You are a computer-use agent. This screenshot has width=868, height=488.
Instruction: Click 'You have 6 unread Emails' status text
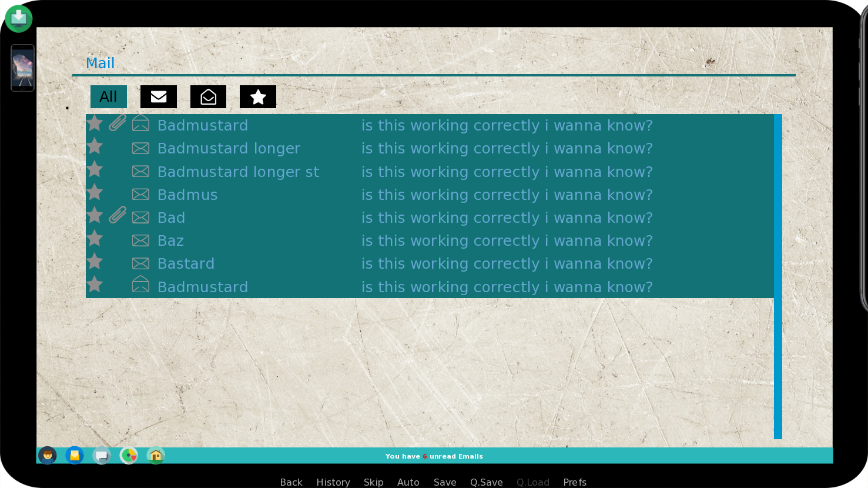click(x=434, y=456)
